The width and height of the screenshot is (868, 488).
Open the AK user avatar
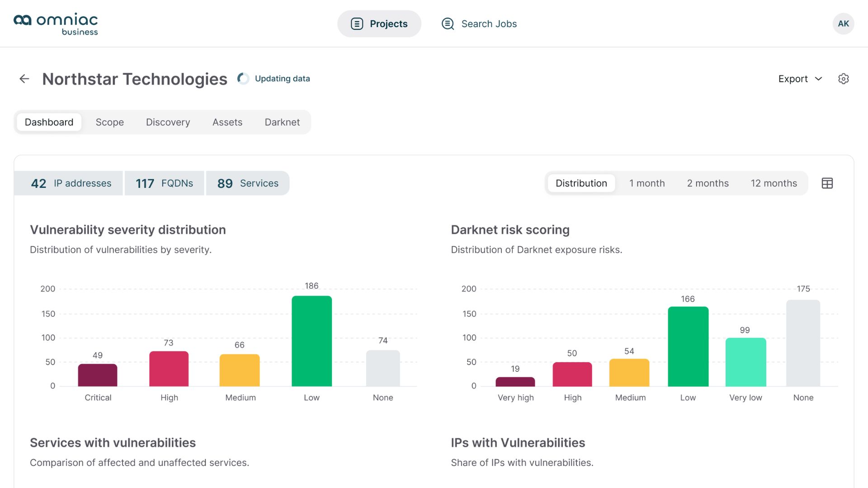843,23
